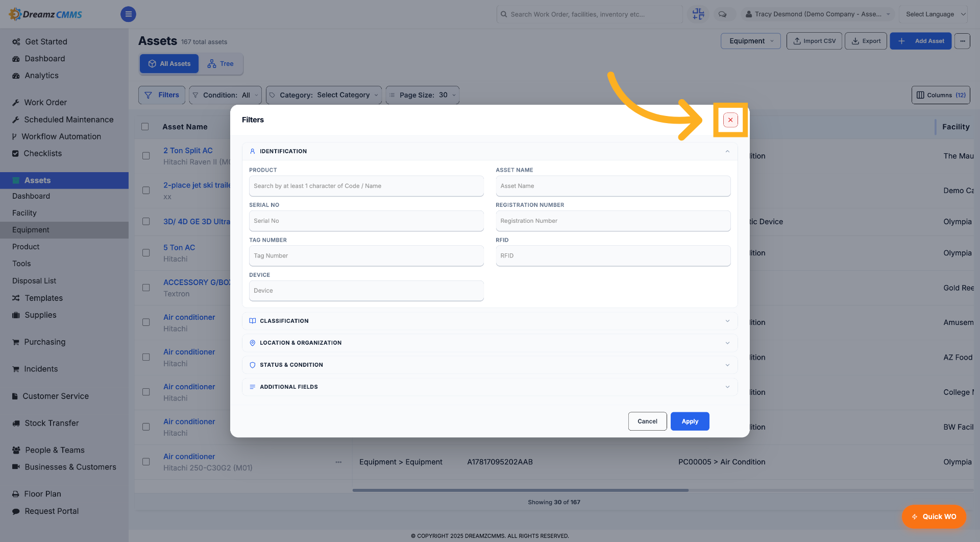The width and height of the screenshot is (980, 542).
Task: Open the QR scan icon in header
Action: [x=698, y=14]
